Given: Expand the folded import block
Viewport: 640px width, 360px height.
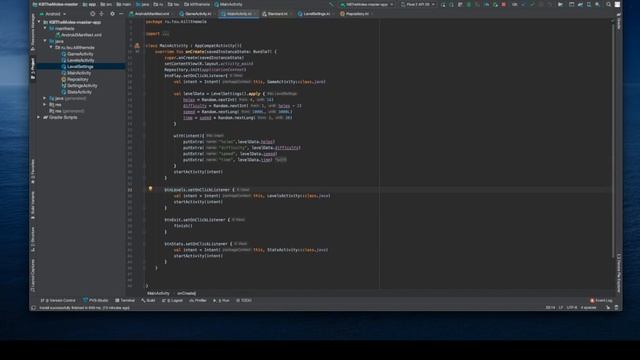Looking at the screenshot, I should pyautogui.click(x=165, y=34).
